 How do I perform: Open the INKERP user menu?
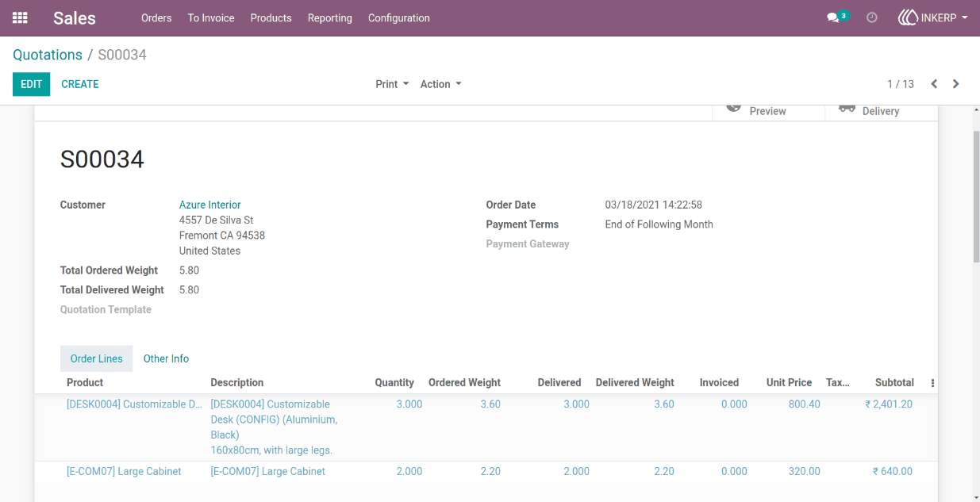932,17
